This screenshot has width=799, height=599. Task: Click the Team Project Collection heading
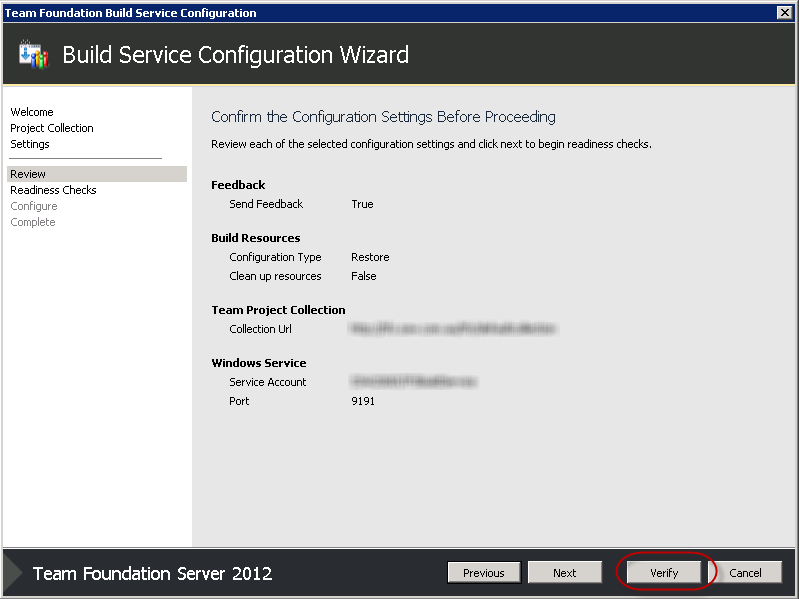coord(278,310)
